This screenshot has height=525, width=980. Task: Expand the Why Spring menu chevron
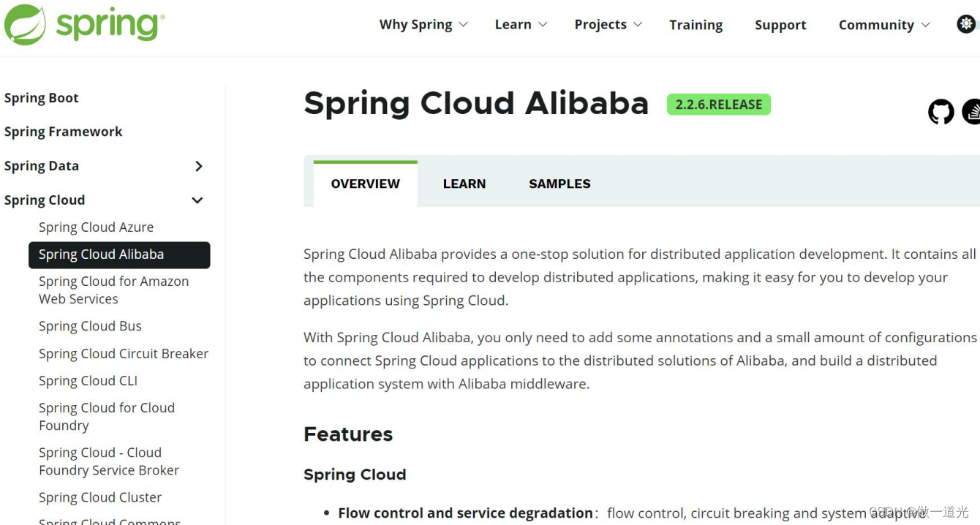(464, 24)
